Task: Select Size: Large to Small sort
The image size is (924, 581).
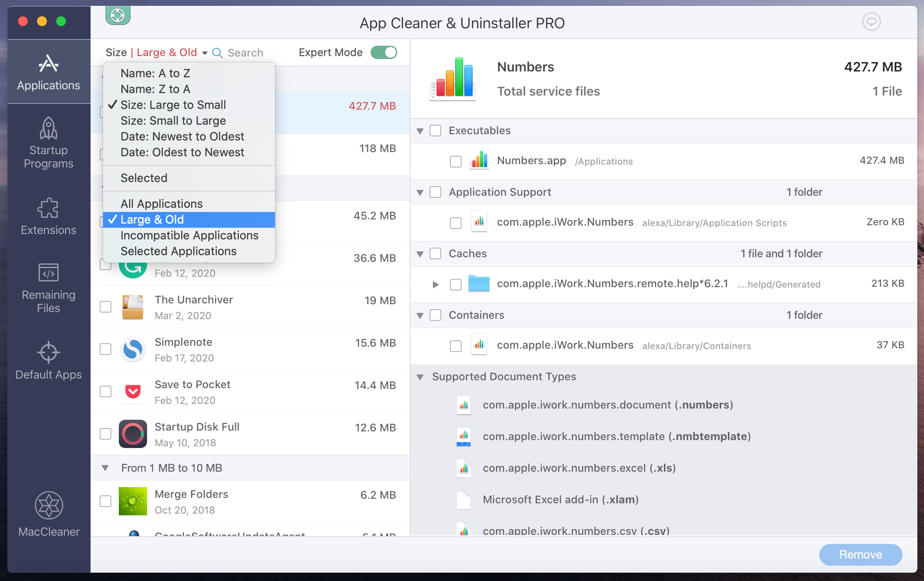Action: 173,104
